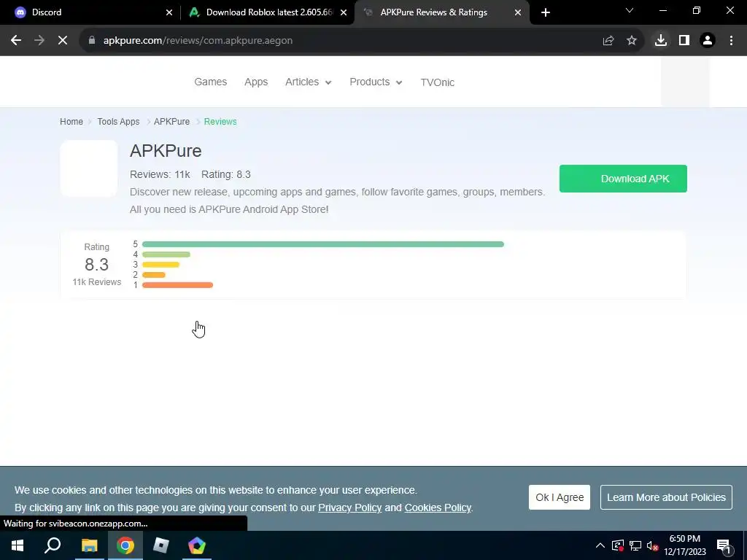Accept cookies with Ok I Agree
This screenshot has width=747, height=560.
560,497
